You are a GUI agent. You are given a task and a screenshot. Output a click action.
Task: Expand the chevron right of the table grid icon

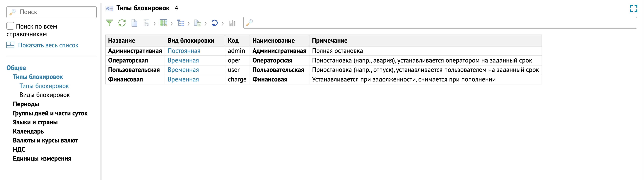[172, 24]
